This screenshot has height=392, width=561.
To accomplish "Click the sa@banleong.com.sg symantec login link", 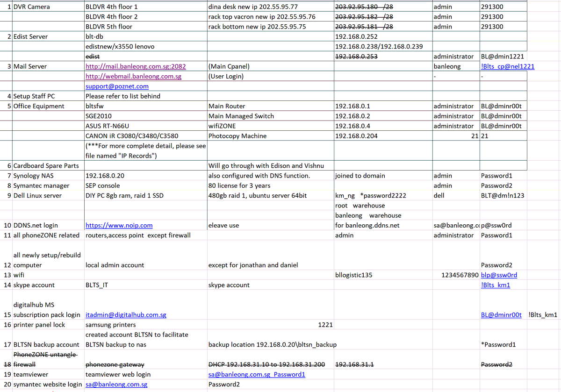I will (116, 384).
